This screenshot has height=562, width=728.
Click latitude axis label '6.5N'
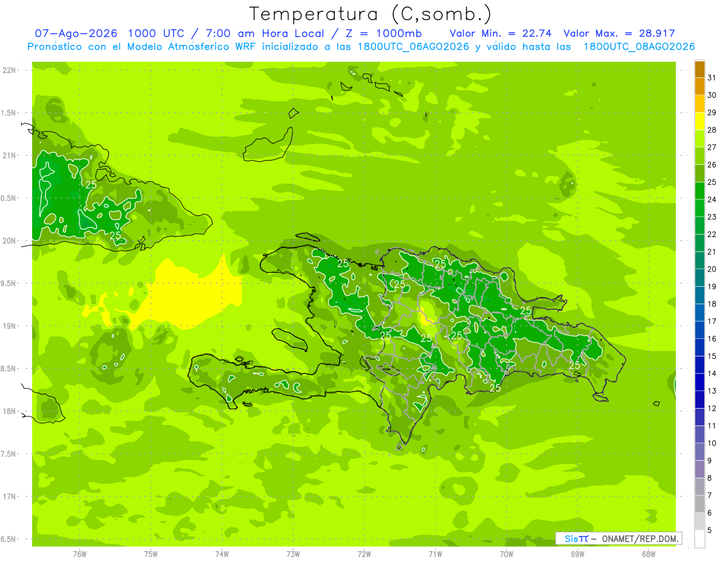(x=8, y=540)
